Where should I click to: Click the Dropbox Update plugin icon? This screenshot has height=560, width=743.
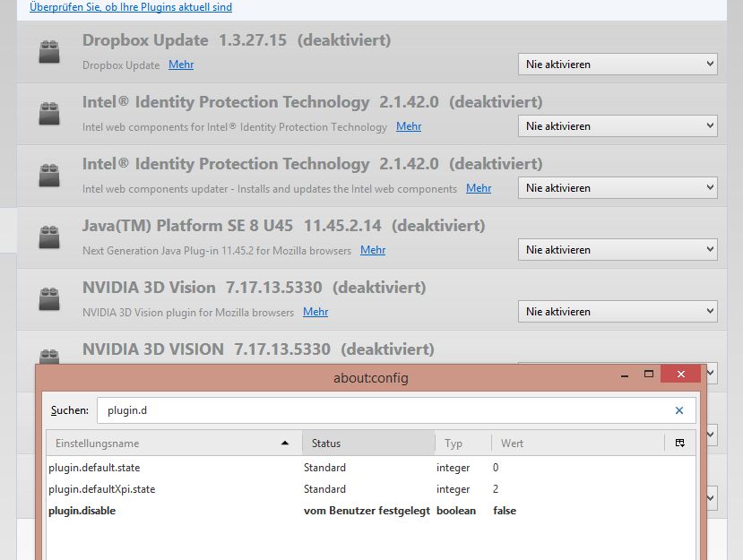(x=49, y=52)
